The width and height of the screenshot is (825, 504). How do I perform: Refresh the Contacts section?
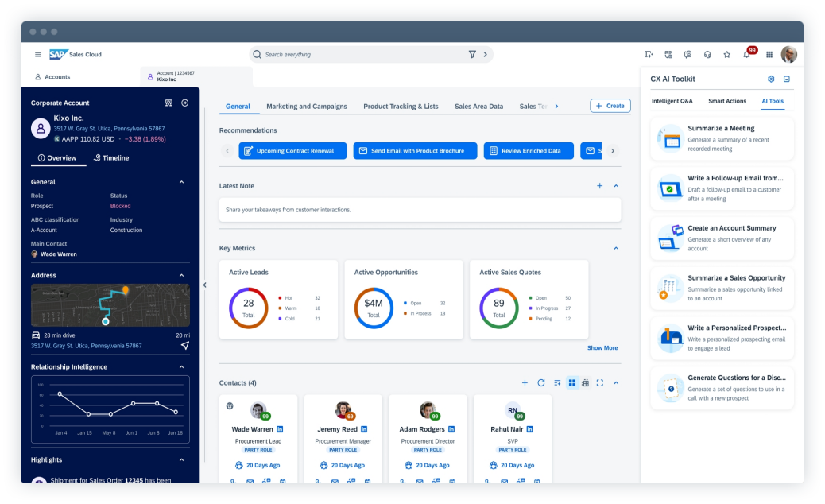pyautogui.click(x=541, y=383)
